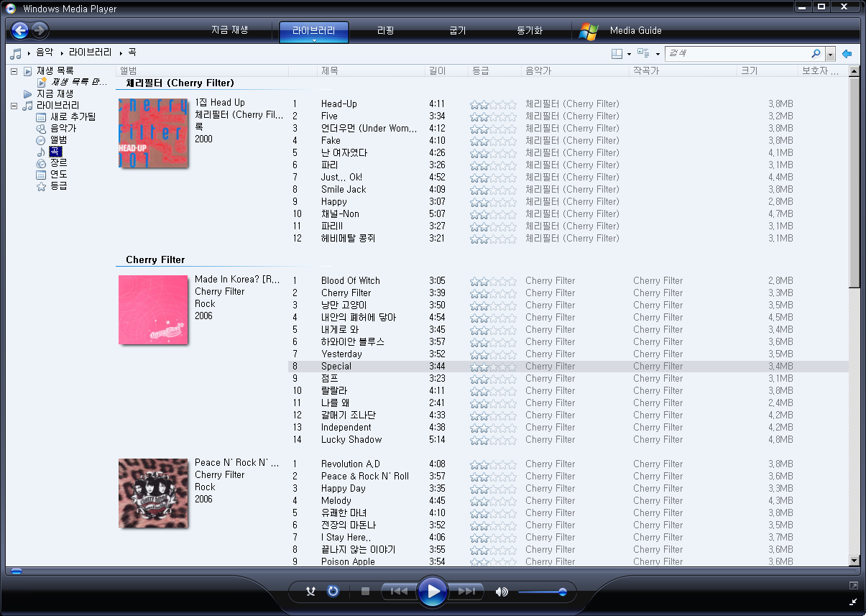Screen dimensions: 866x616
Task: Switch to the 리핑 tab
Action: click(385, 31)
